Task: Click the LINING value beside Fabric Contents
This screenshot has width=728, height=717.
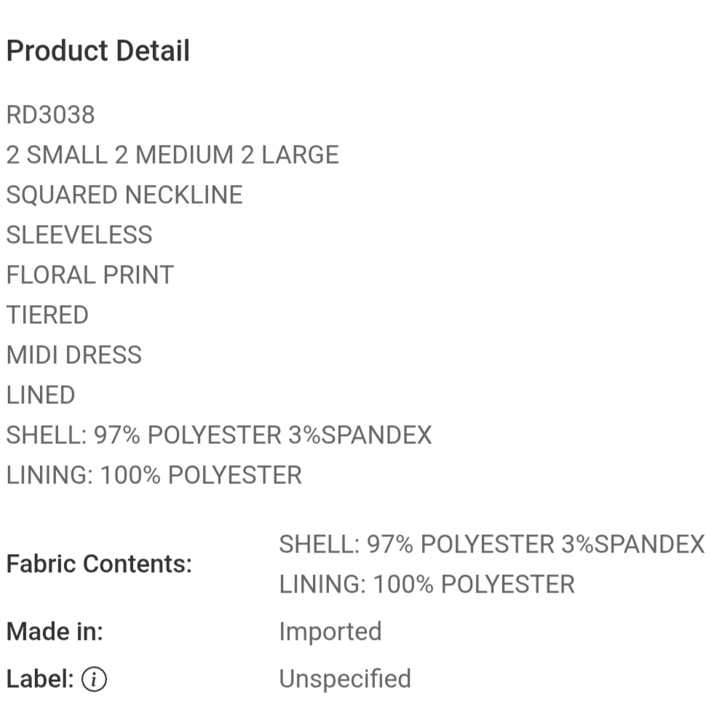Action: pos(427,585)
